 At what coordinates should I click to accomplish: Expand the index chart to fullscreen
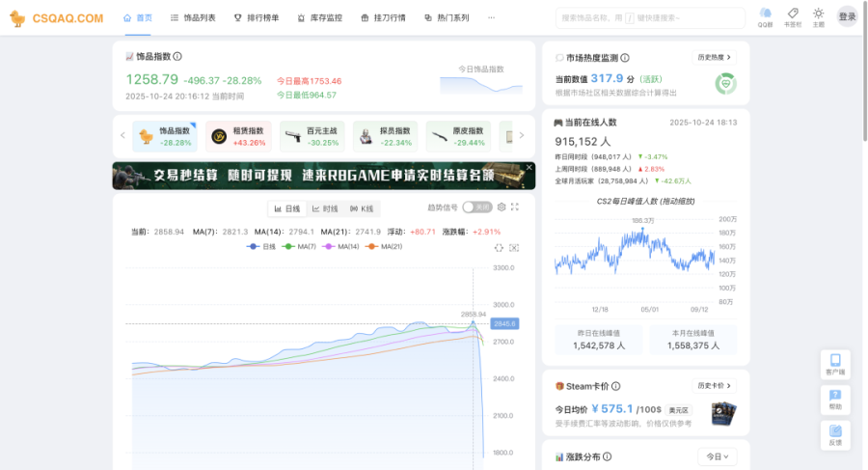(x=515, y=207)
